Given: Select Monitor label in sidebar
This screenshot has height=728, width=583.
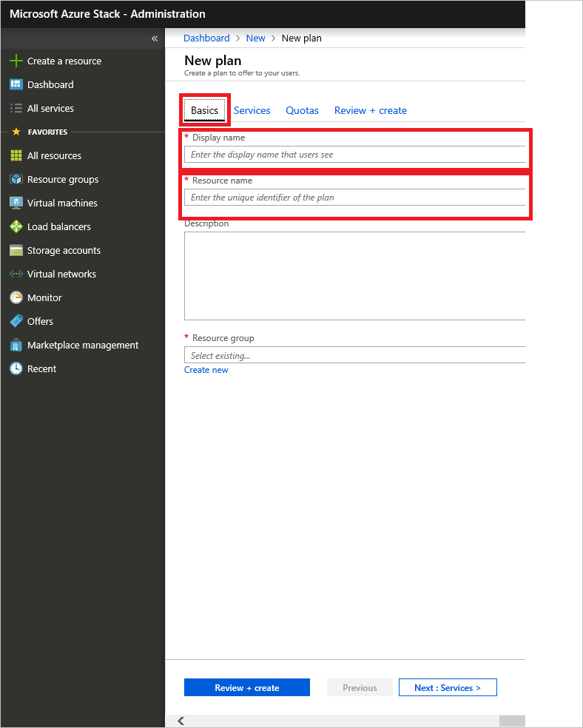Looking at the screenshot, I should click(44, 297).
